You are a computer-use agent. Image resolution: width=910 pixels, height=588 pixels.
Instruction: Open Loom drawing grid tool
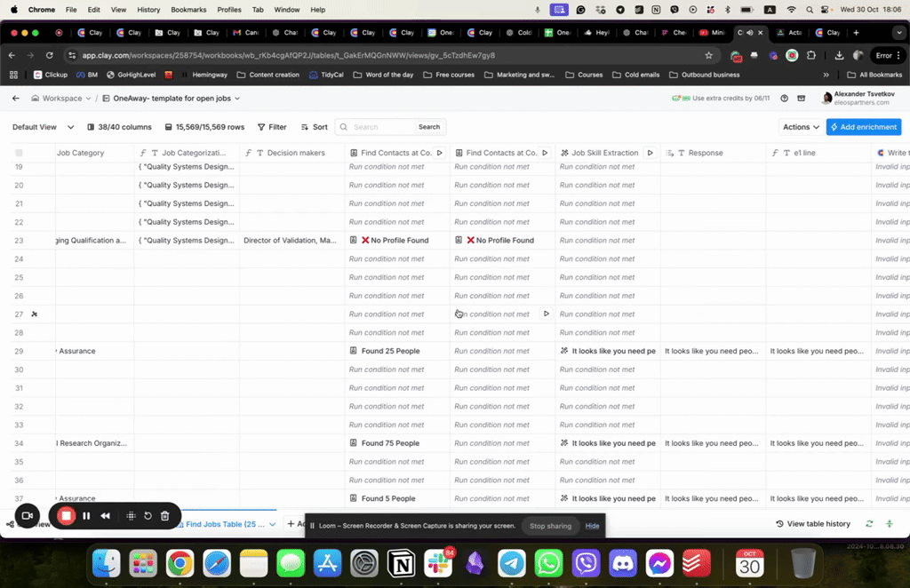pos(131,515)
